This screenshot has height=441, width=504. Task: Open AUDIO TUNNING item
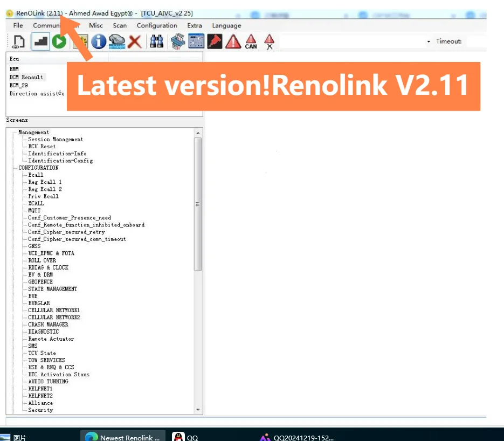(48, 381)
